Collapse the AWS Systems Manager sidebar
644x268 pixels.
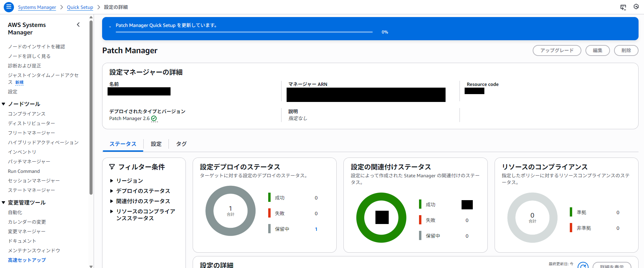click(78, 25)
